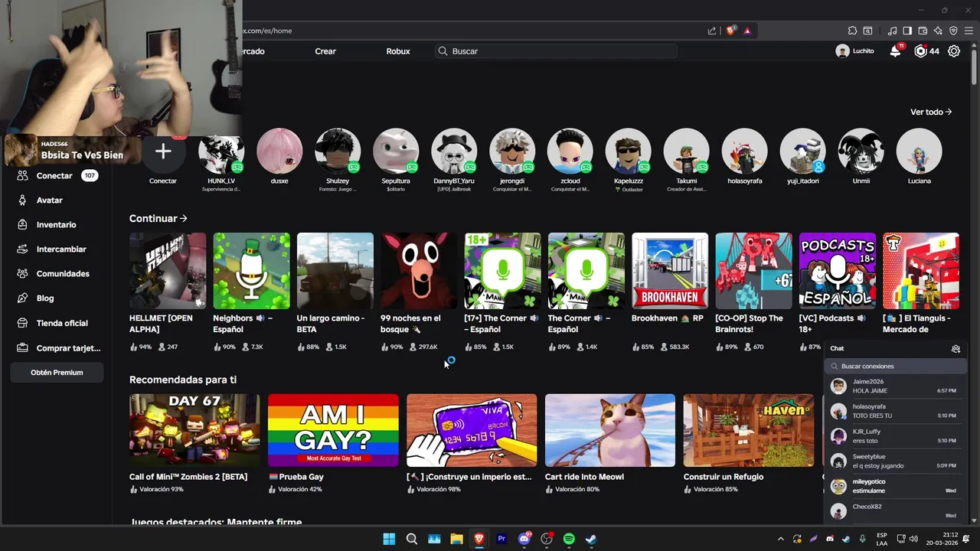Open the Robux tab

click(398, 51)
